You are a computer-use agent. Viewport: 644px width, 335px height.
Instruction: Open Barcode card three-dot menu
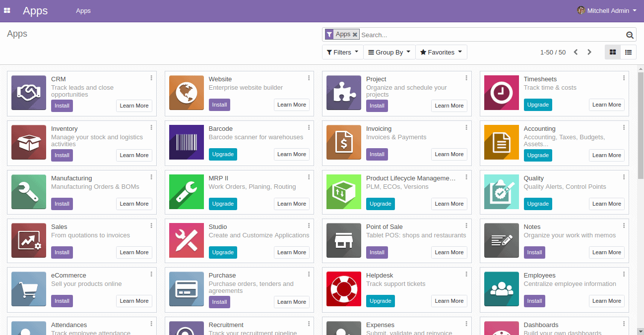point(309,127)
